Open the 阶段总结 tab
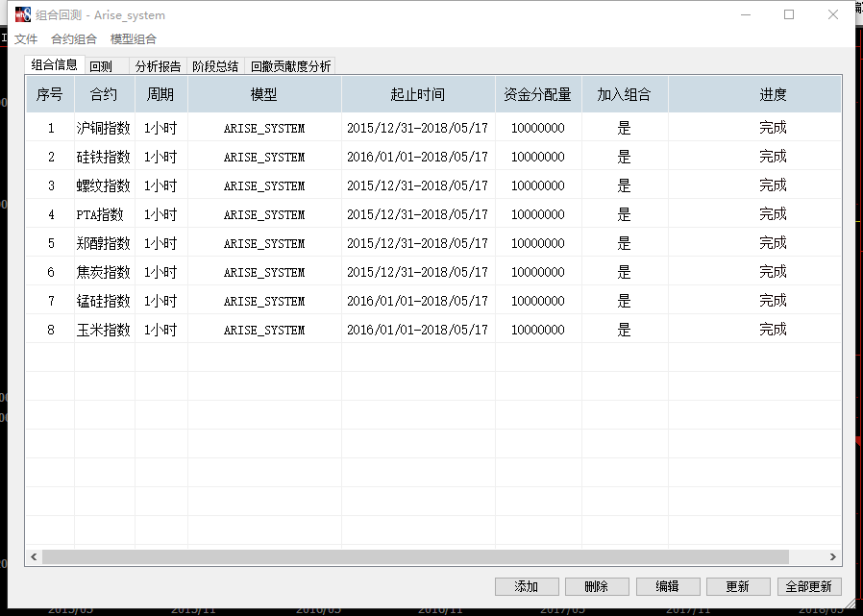 pos(215,66)
